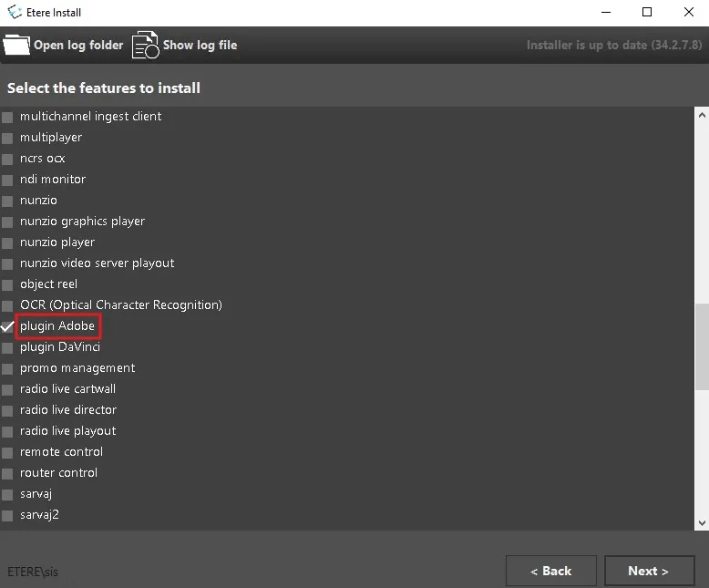This screenshot has width=709, height=588.
Task: Click Show log file text label
Action: (200, 45)
